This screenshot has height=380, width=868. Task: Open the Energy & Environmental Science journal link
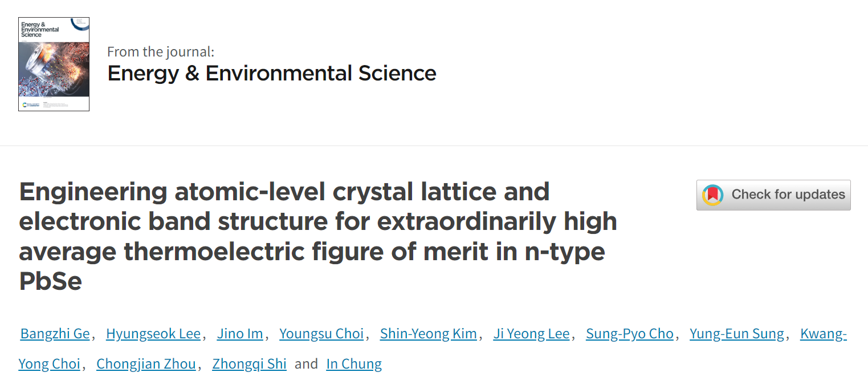(x=272, y=74)
